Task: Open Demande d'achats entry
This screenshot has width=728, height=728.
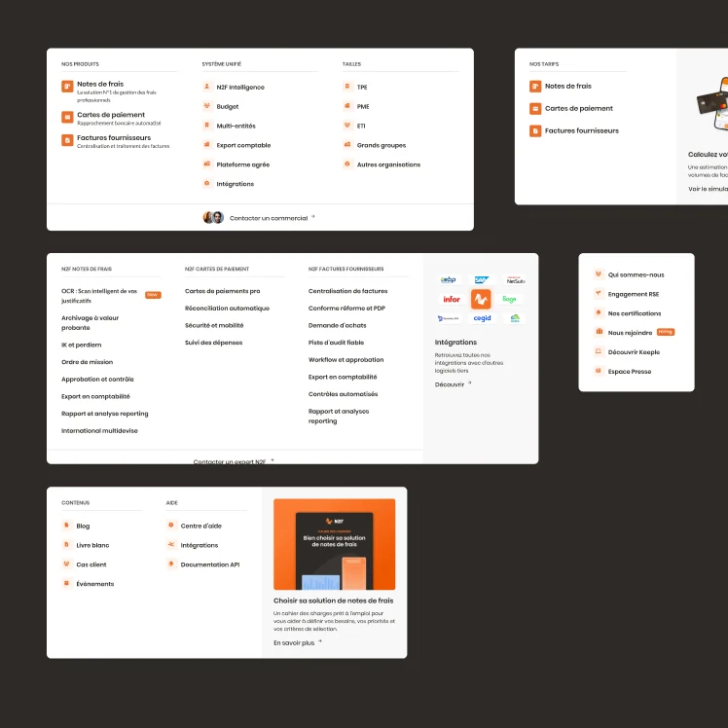Action: click(x=337, y=325)
